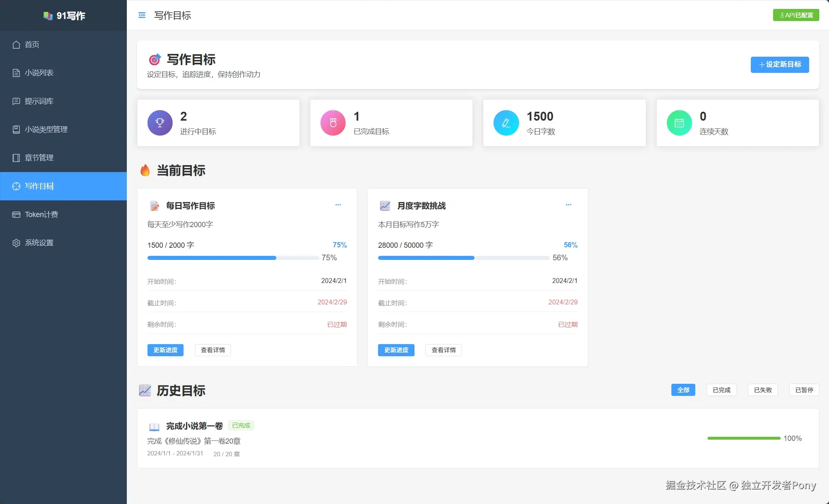Click 设定新目标 to create a goal

[779, 65]
